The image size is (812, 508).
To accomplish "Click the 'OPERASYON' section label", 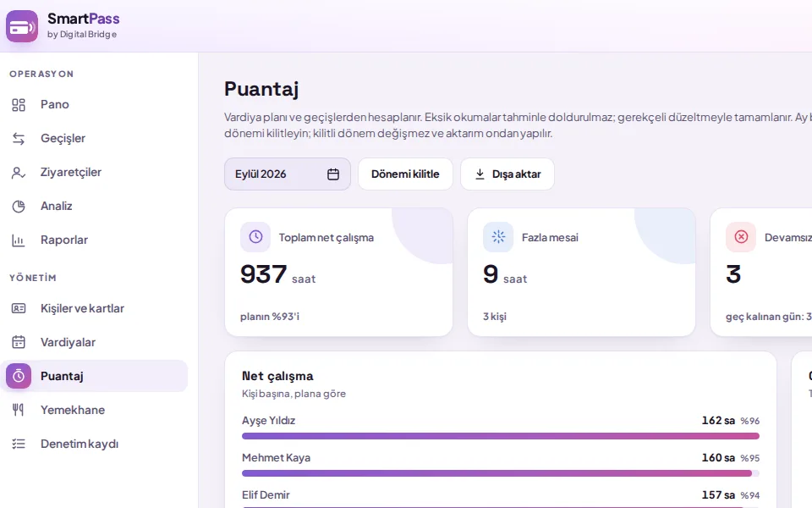I will 41,75.
